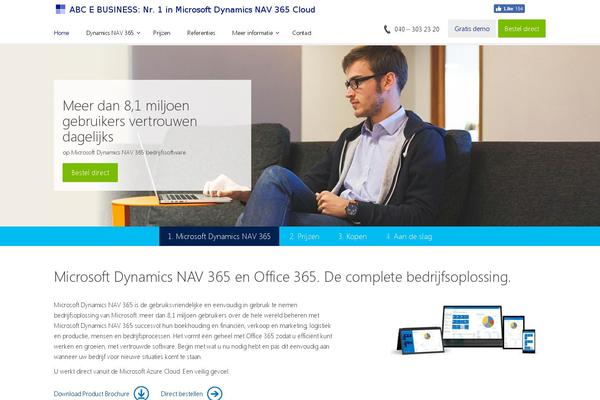Select the 2. Prijzen tab
The width and height of the screenshot is (600, 400).
coord(304,236)
